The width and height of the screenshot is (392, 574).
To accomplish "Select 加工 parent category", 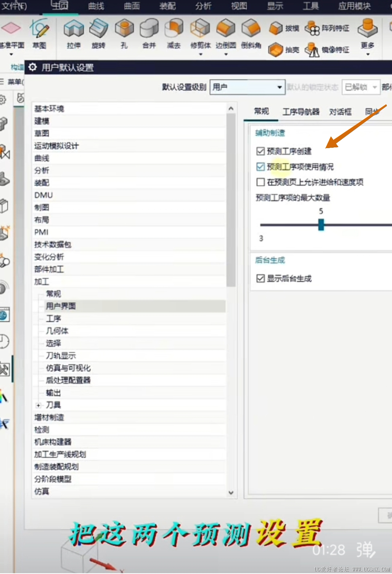I will coord(129,281).
